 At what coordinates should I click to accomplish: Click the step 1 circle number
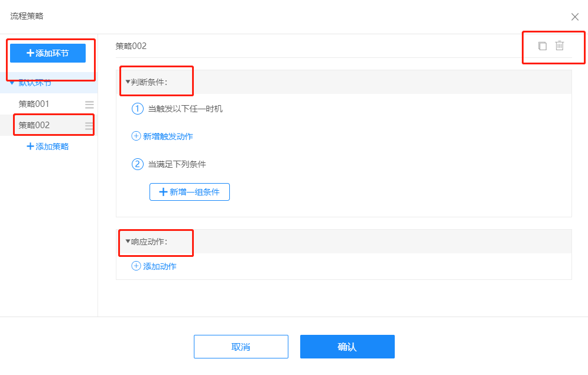coord(137,109)
